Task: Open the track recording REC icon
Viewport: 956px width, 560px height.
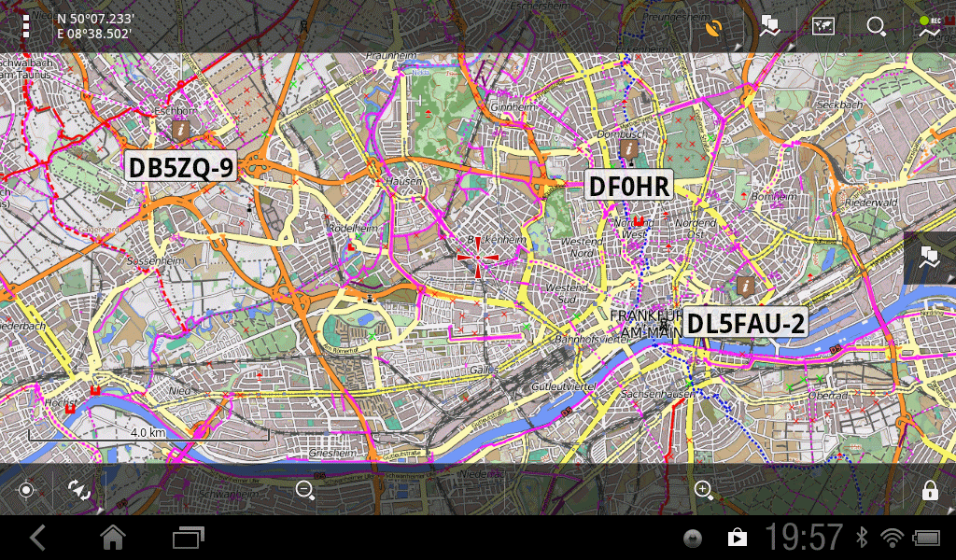Action: [933, 27]
